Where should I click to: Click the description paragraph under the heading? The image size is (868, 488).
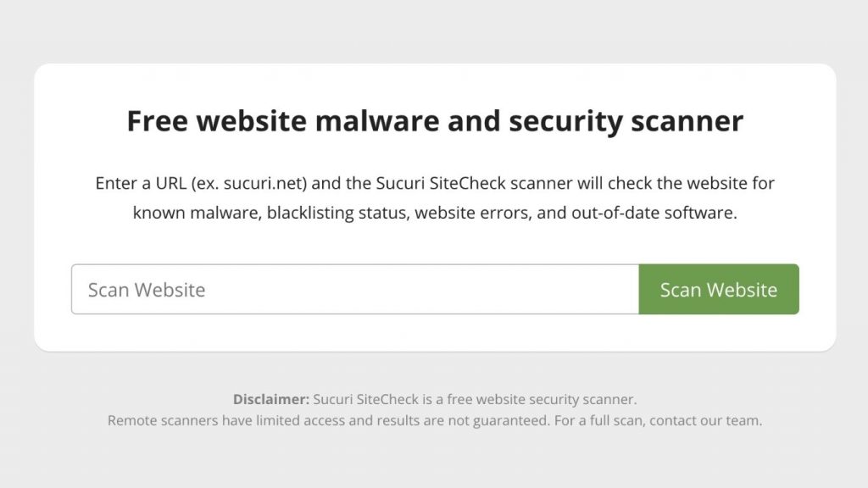434,197
